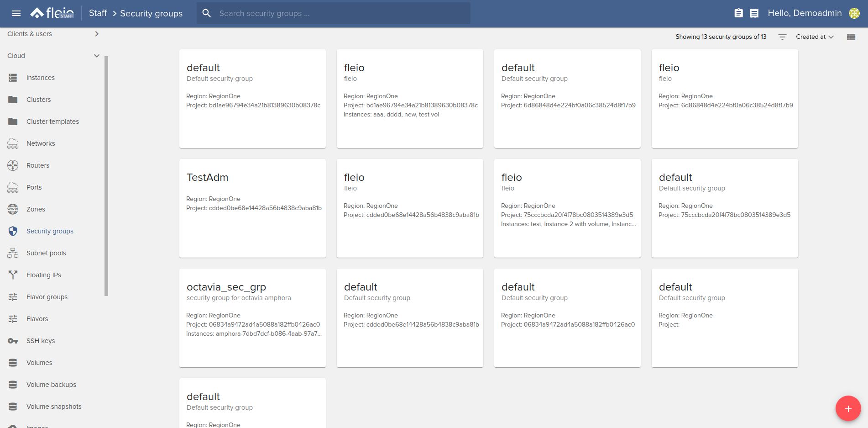Collapse the Cloud section chevron

pos(96,55)
